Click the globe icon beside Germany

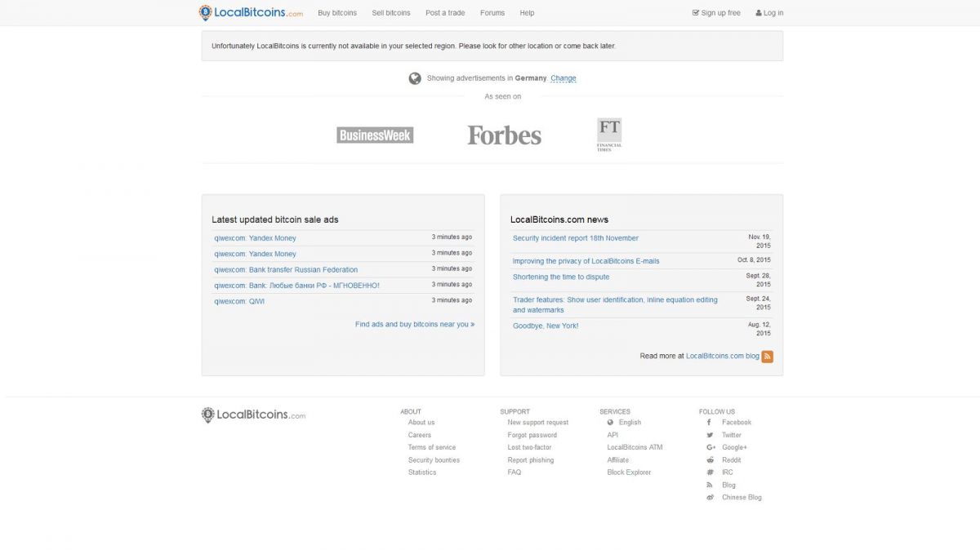[415, 78]
